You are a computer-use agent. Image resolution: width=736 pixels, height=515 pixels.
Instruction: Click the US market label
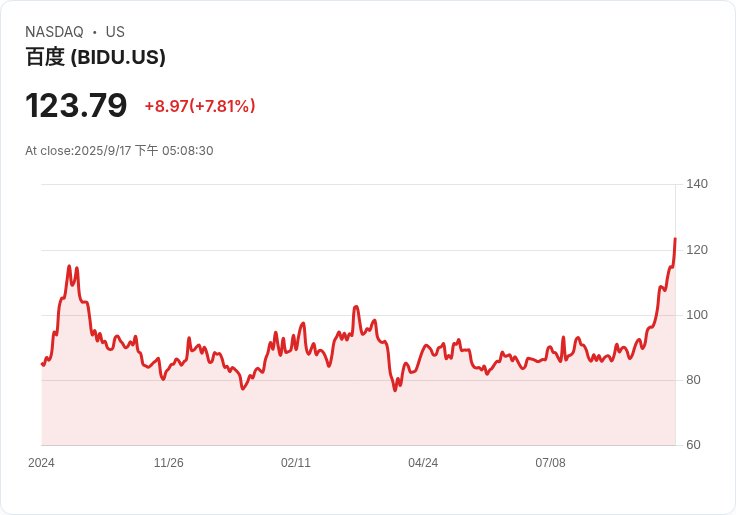click(x=115, y=32)
